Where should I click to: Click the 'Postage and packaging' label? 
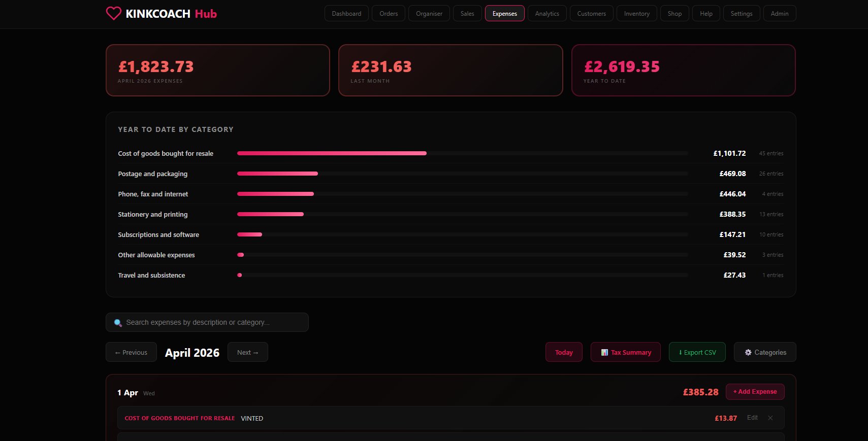pos(153,174)
